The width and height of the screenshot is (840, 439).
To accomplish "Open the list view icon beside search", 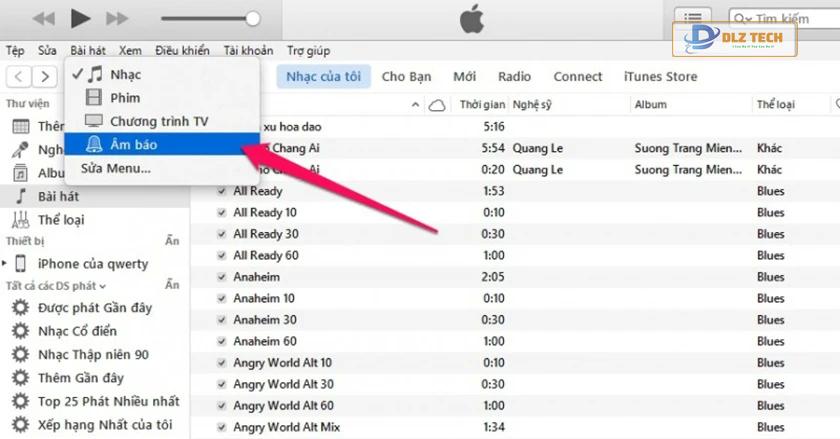I will [693, 18].
